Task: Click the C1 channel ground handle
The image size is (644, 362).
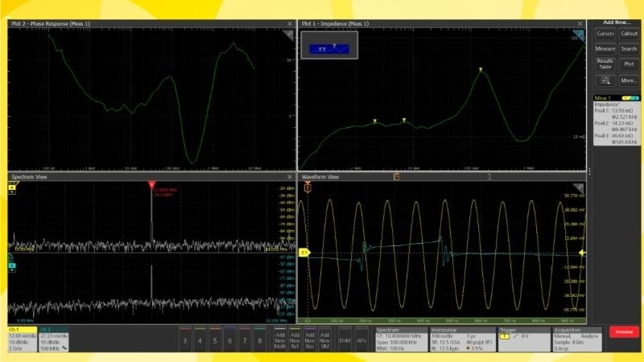Action: (x=304, y=253)
